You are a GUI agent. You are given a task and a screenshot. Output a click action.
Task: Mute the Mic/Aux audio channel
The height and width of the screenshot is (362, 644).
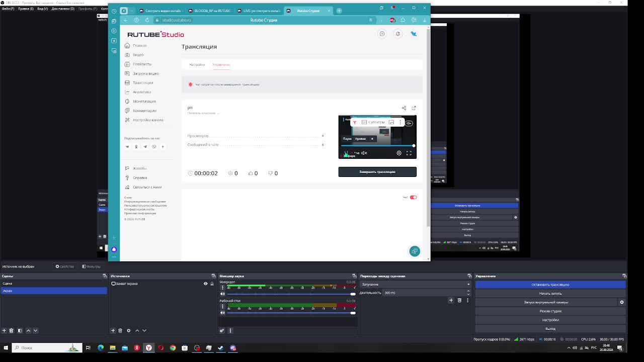pyautogui.click(x=222, y=294)
